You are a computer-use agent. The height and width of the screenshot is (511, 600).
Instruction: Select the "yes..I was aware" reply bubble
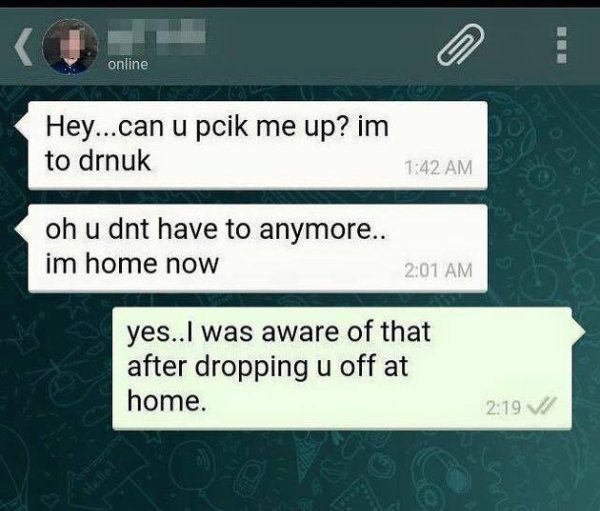pyautogui.click(x=342, y=368)
